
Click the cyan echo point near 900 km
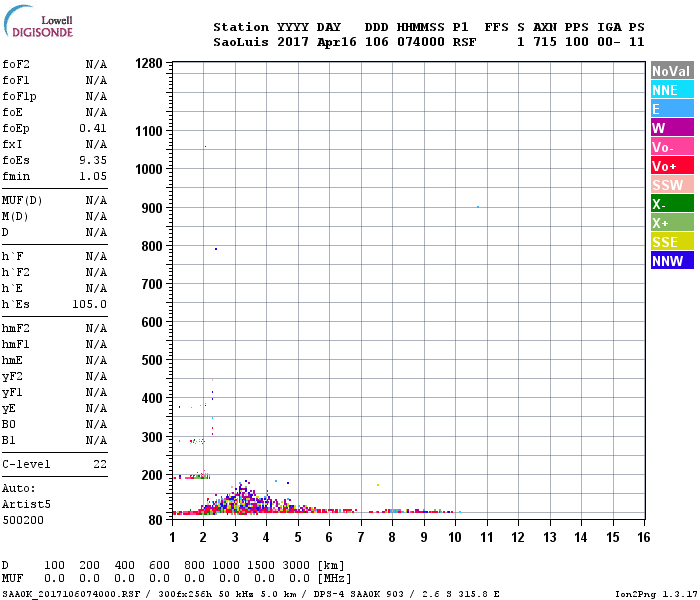478,207
